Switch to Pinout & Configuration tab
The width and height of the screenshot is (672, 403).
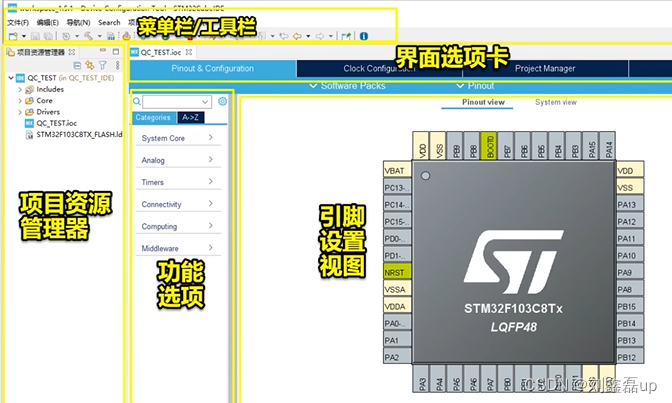click(213, 69)
